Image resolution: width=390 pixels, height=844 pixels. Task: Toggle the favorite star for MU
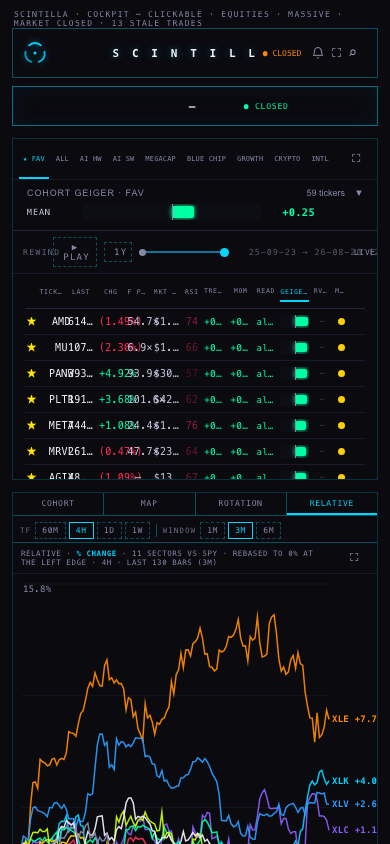[x=31, y=347]
